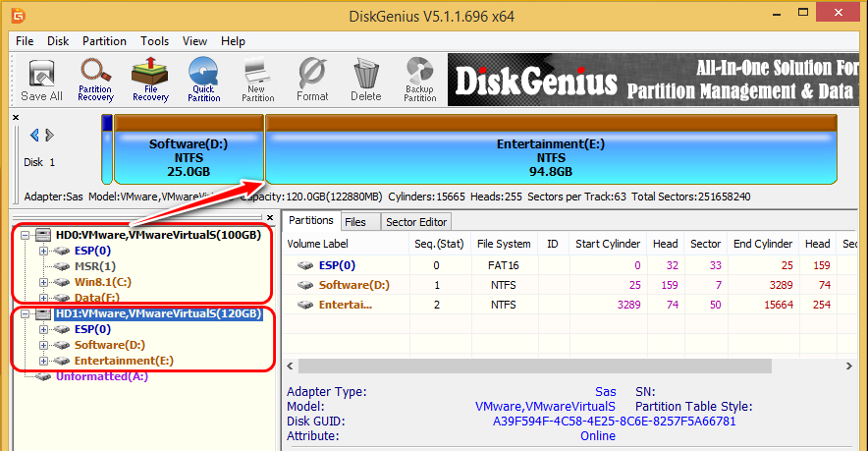The image size is (868, 451).
Task: Go to next disk with right arrow
Action: click(x=47, y=135)
